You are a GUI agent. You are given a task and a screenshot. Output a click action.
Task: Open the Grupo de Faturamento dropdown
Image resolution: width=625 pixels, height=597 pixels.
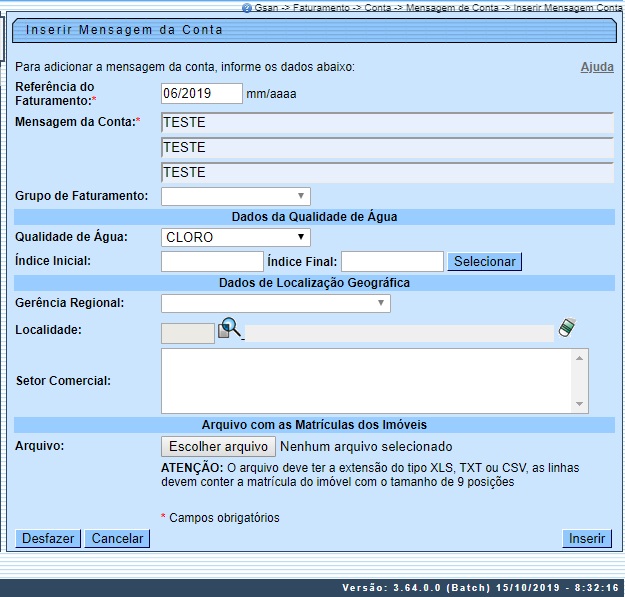click(x=235, y=196)
